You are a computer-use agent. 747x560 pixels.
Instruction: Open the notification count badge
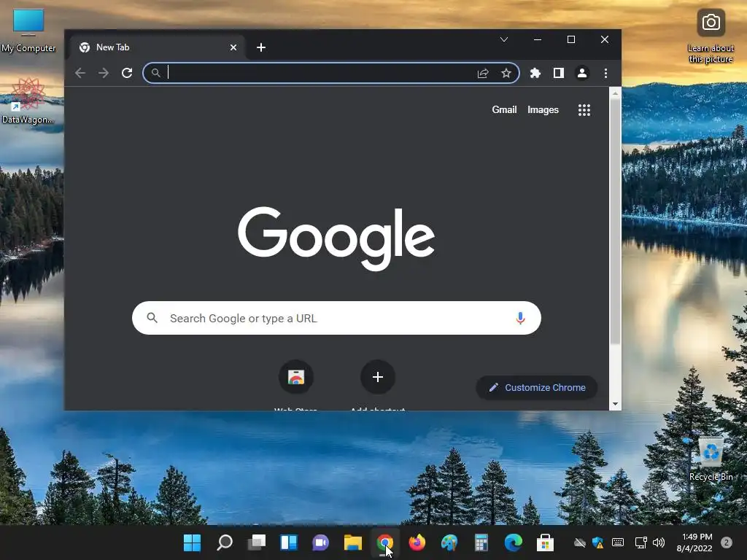coord(727,542)
